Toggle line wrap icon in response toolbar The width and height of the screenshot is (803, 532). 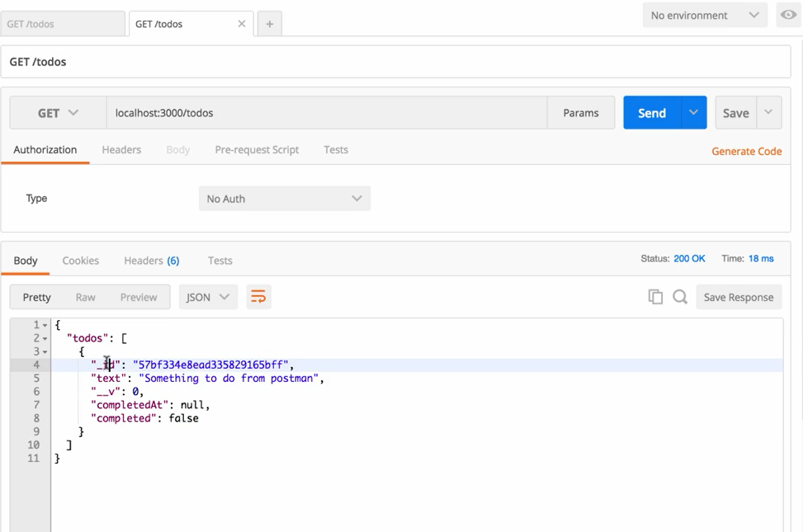click(258, 297)
